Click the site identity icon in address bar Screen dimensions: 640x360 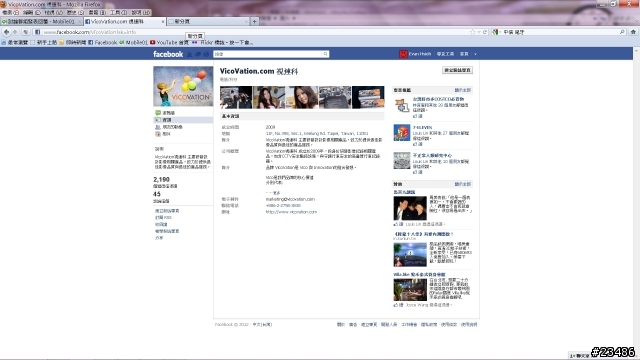[37, 32]
